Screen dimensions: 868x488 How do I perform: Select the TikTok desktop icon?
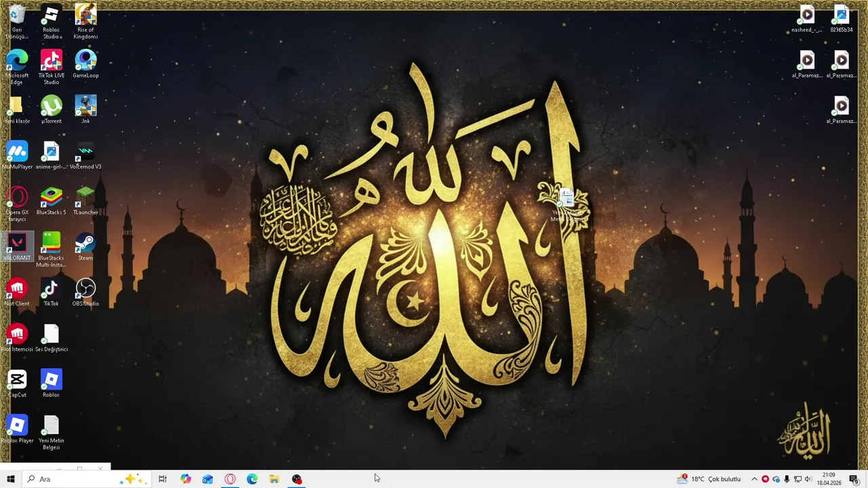[51, 292]
